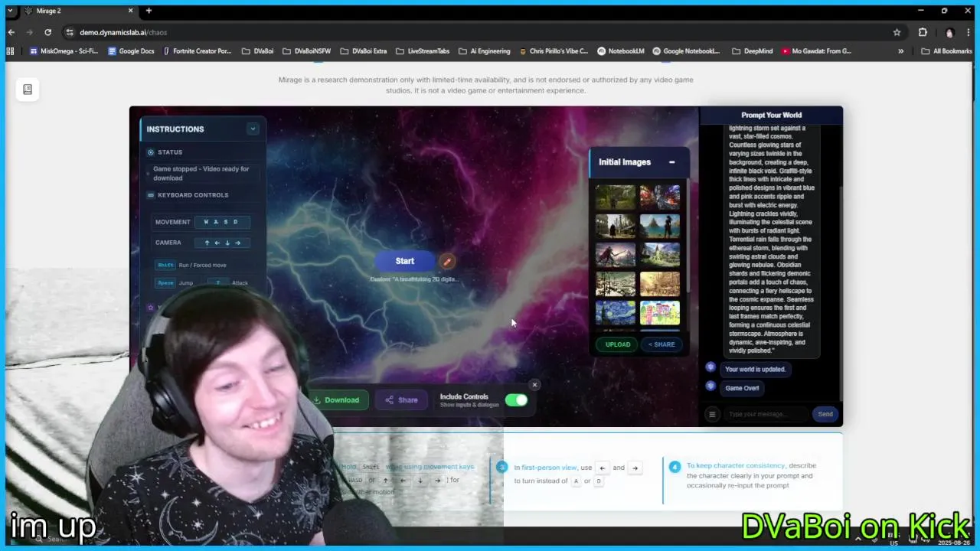Open the chat hamburger menu icon
The width and height of the screenshot is (980, 551).
[x=712, y=414]
